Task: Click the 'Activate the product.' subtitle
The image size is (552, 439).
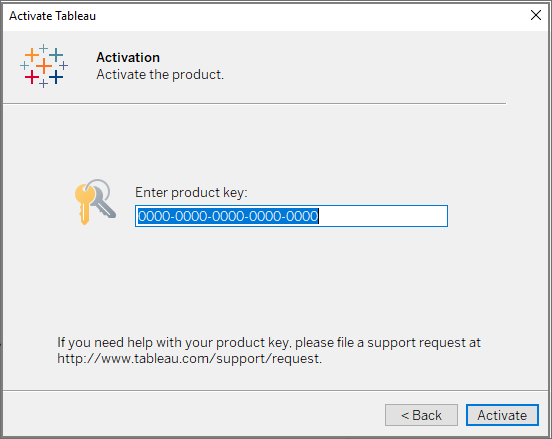Action: tap(160, 75)
